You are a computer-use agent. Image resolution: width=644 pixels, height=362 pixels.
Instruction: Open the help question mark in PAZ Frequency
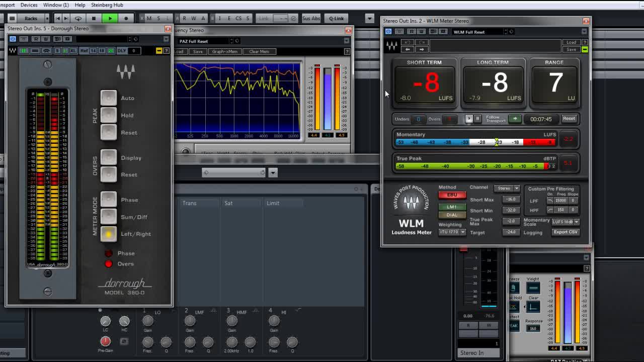point(347,51)
